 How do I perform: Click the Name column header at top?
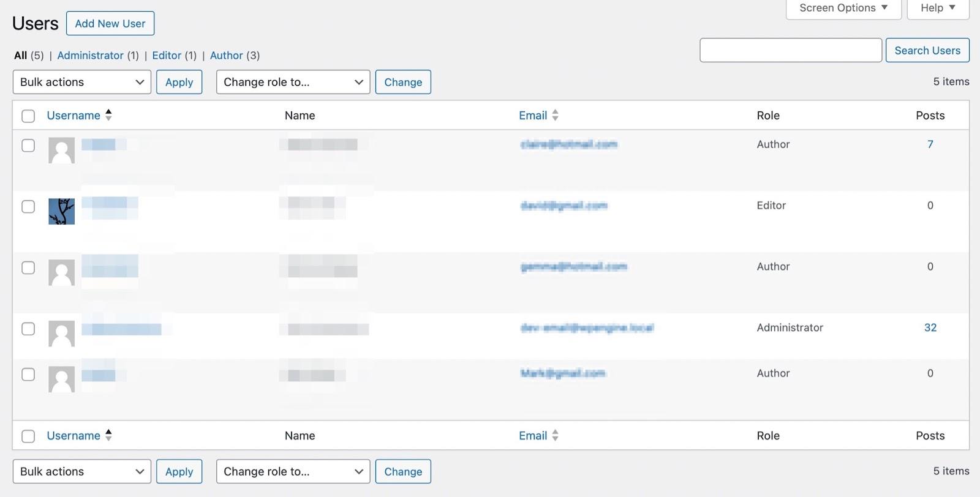coord(300,115)
